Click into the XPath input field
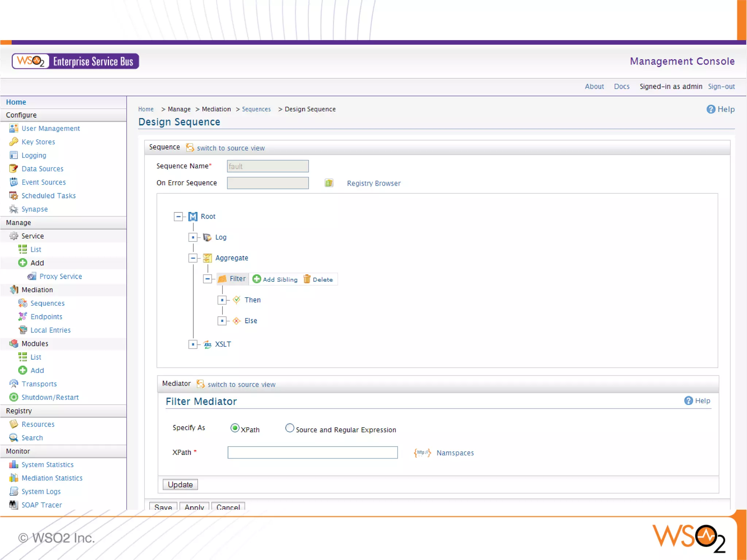 click(312, 452)
